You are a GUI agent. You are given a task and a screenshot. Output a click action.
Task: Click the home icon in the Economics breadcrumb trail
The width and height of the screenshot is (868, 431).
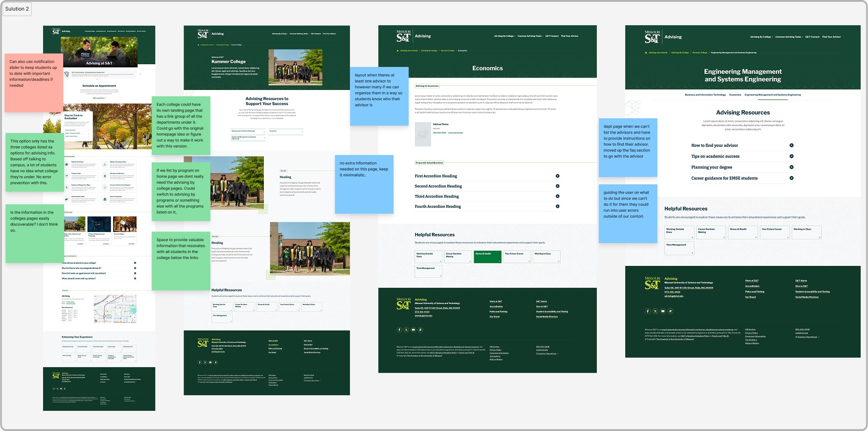tap(398, 50)
